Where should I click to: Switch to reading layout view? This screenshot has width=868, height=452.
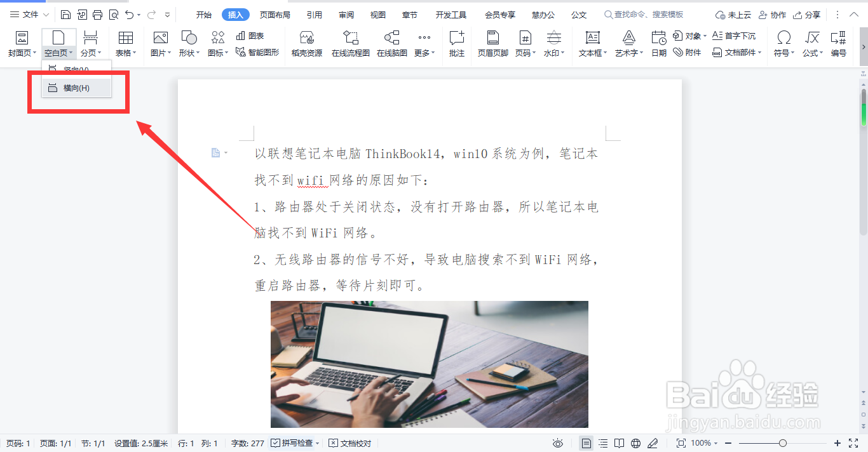pyautogui.click(x=620, y=443)
